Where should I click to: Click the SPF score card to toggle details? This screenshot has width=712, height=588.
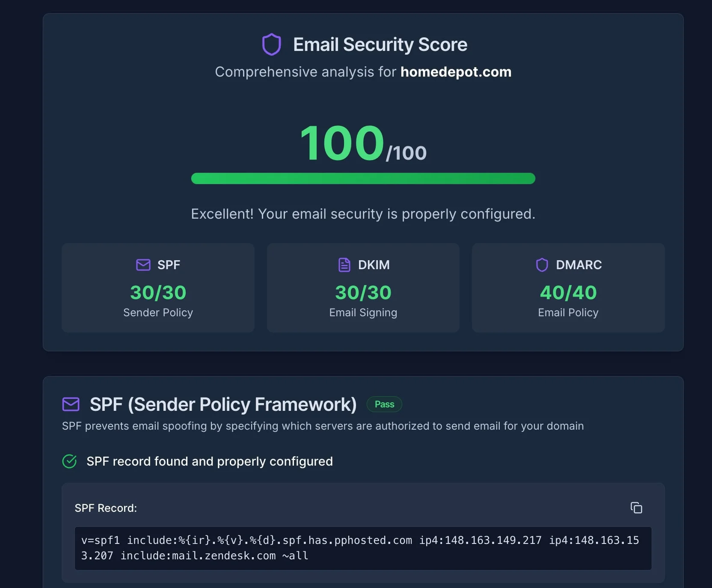click(158, 288)
